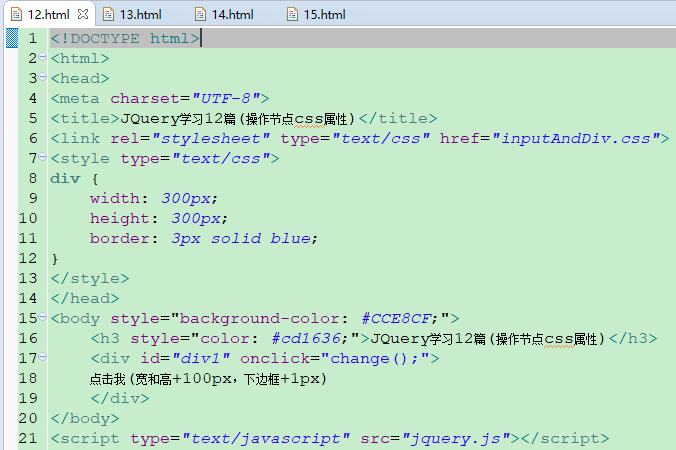
Task: Click the div selector on line 8
Action: pyautogui.click(x=65, y=178)
